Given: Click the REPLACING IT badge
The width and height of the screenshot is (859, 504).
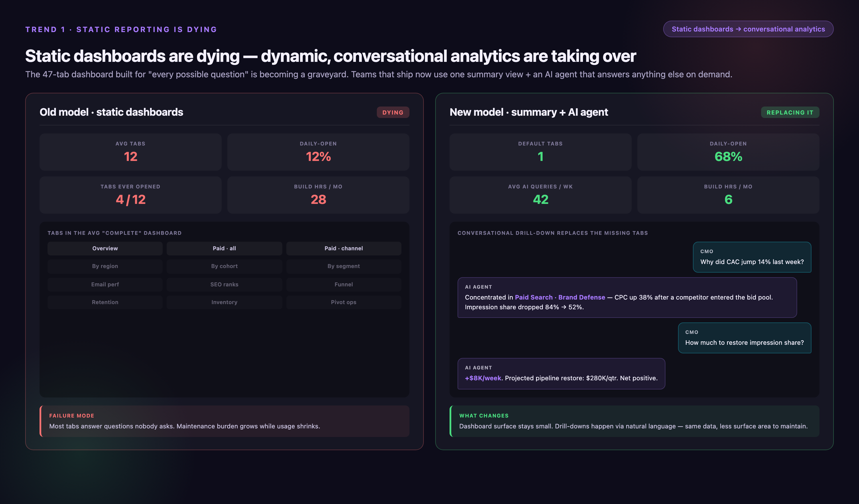Looking at the screenshot, I should (x=790, y=112).
